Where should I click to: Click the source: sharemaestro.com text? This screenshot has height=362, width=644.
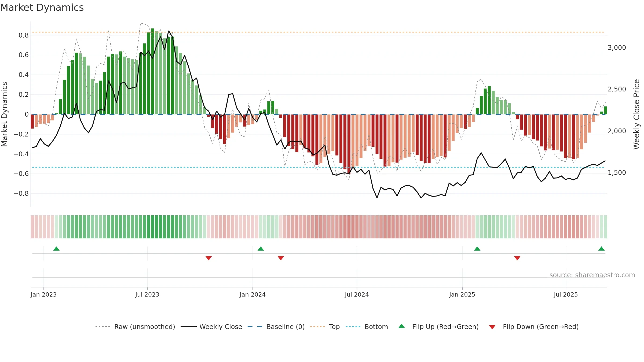coord(592,275)
